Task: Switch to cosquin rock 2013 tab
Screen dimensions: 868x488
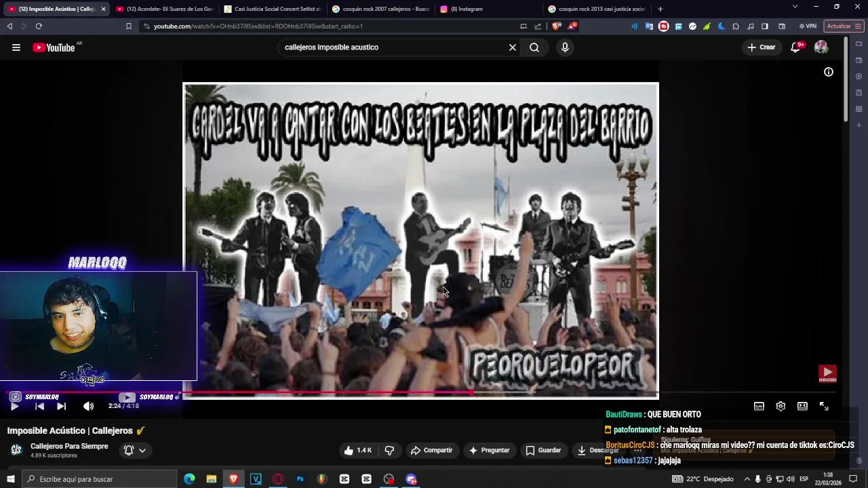Action: point(596,9)
